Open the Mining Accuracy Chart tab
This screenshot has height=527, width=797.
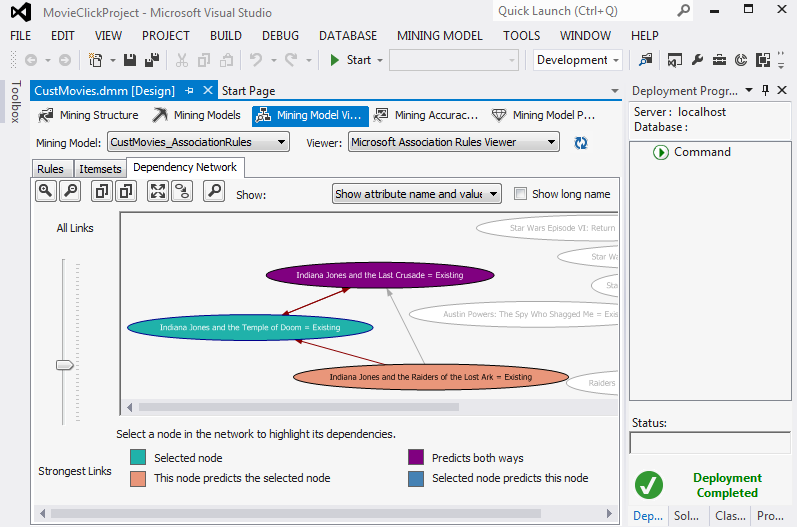pyautogui.click(x=426, y=115)
